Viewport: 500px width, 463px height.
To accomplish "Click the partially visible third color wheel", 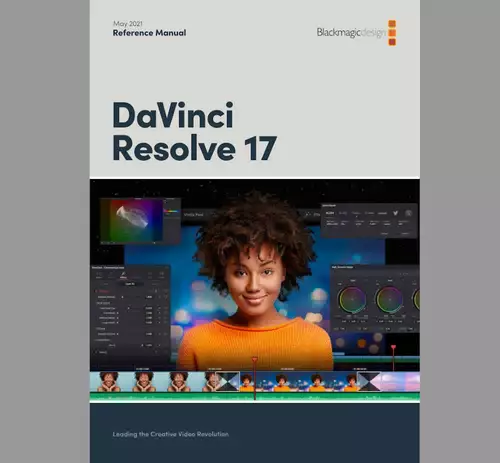I will pyautogui.click(x=416, y=299).
